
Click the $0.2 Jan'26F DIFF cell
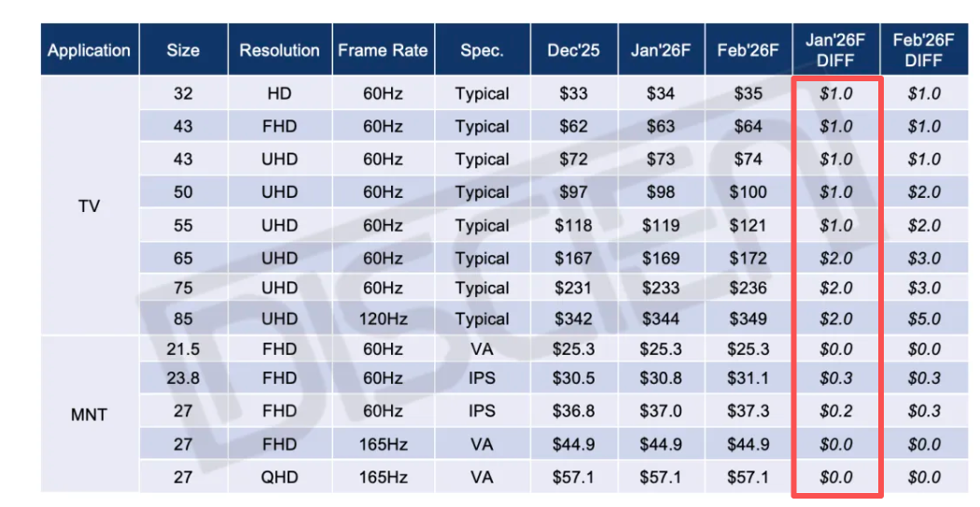click(835, 411)
